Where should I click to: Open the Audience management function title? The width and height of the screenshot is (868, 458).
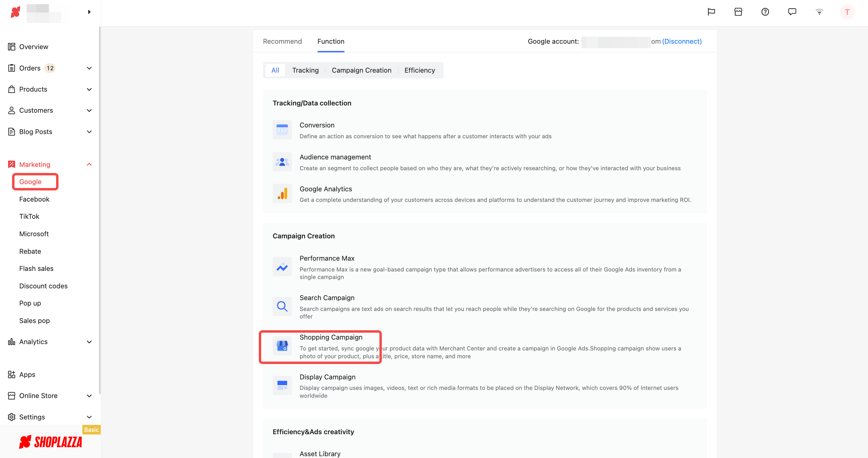pyautogui.click(x=335, y=157)
